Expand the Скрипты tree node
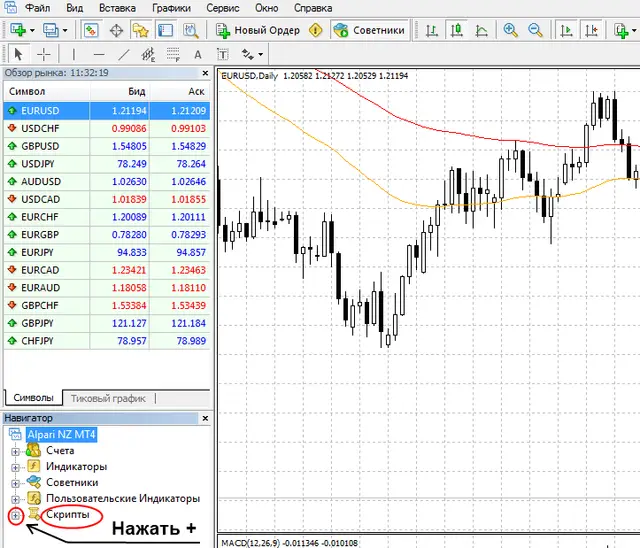This screenshot has width=640, height=548. coord(16,516)
